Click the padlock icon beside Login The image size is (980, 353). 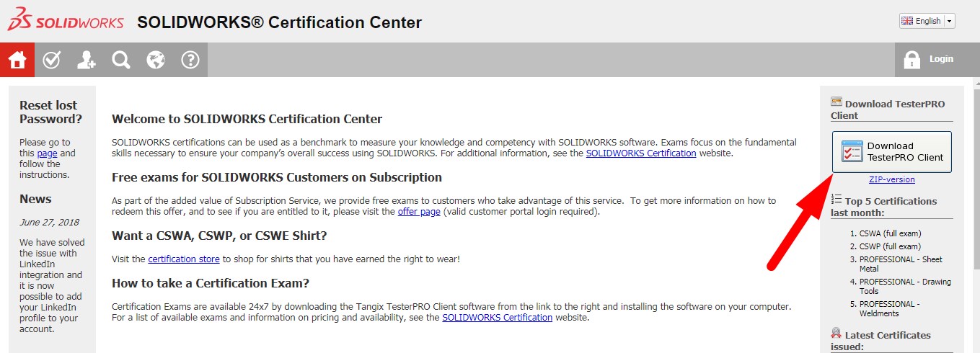(x=911, y=59)
